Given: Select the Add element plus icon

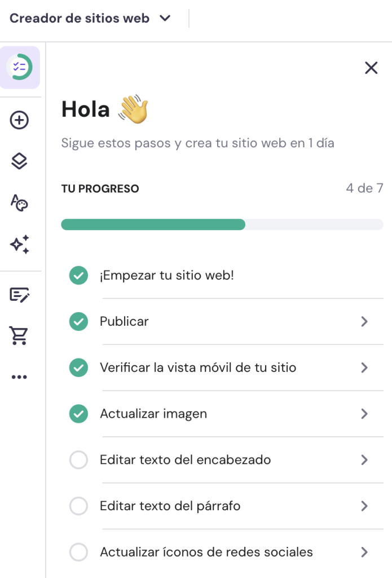Looking at the screenshot, I should pyautogui.click(x=20, y=120).
